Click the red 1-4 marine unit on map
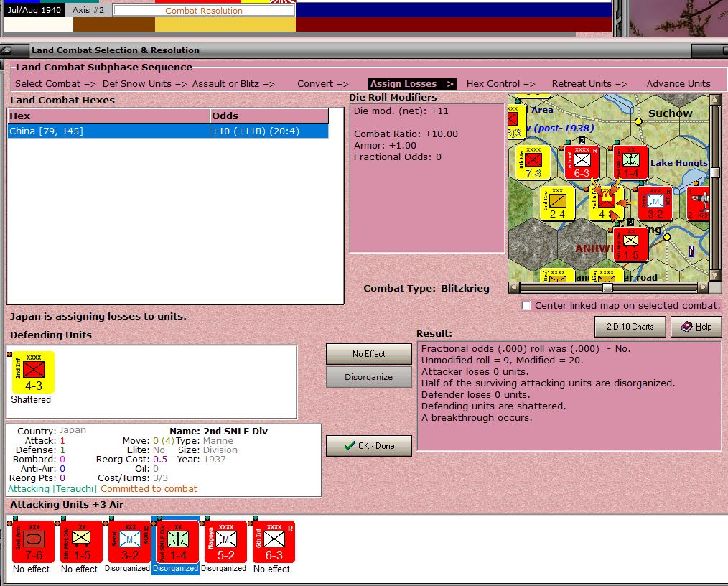Image resolution: width=728 pixels, height=586 pixels. (630, 162)
